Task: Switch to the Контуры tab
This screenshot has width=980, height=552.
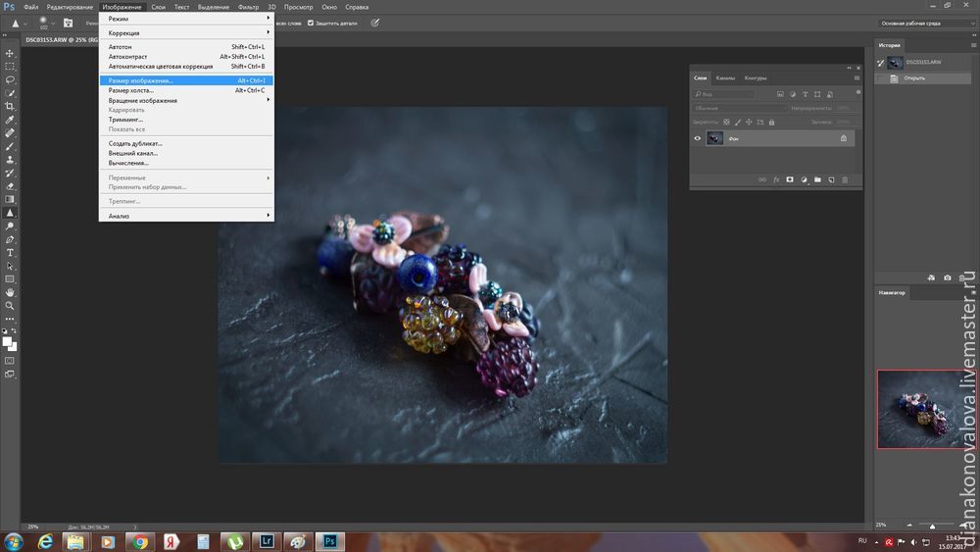Action: pos(755,78)
